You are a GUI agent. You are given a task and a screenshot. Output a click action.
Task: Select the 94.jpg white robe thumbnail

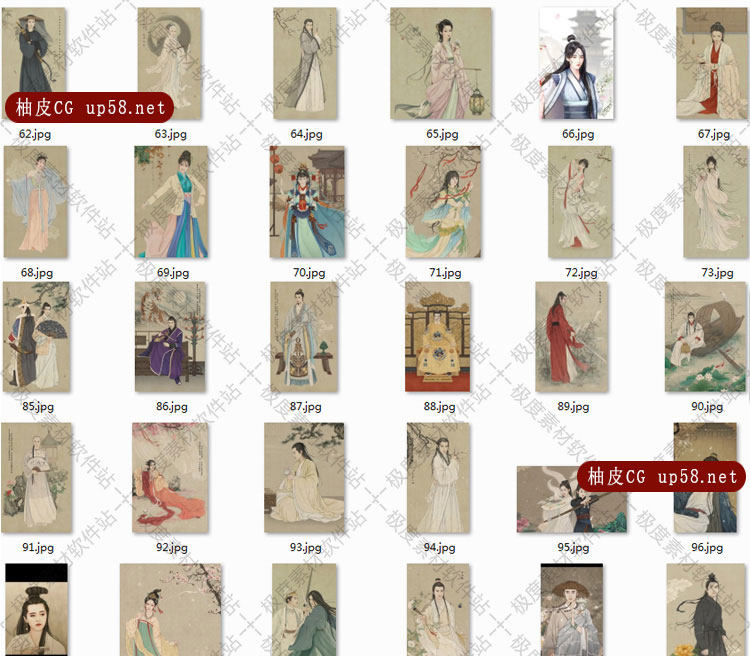438,478
